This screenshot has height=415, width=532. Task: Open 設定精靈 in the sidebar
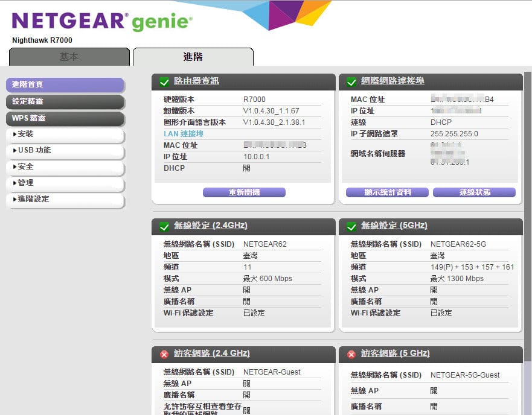[x=65, y=101]
